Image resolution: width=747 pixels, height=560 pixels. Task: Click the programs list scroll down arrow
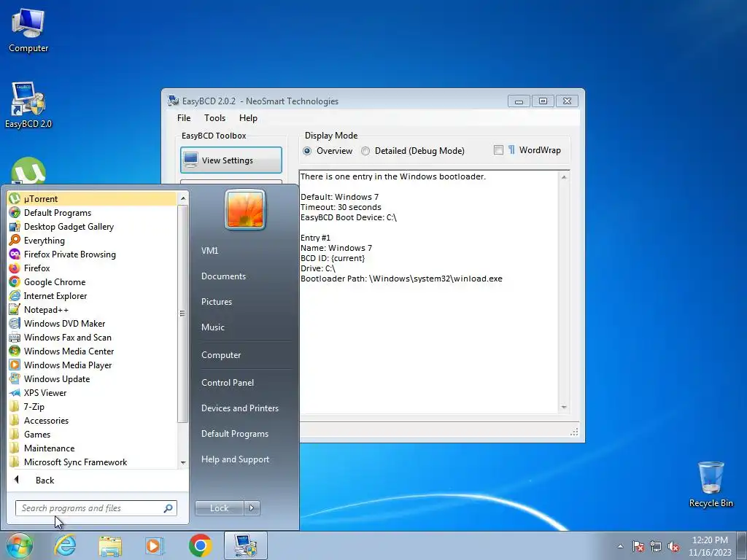coord(183,463)
